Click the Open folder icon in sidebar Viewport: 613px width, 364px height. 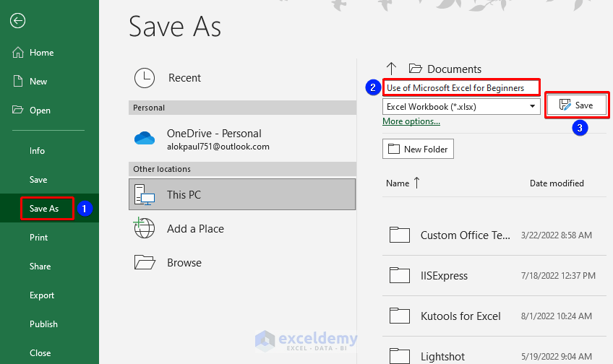click(x=17, y=110)
